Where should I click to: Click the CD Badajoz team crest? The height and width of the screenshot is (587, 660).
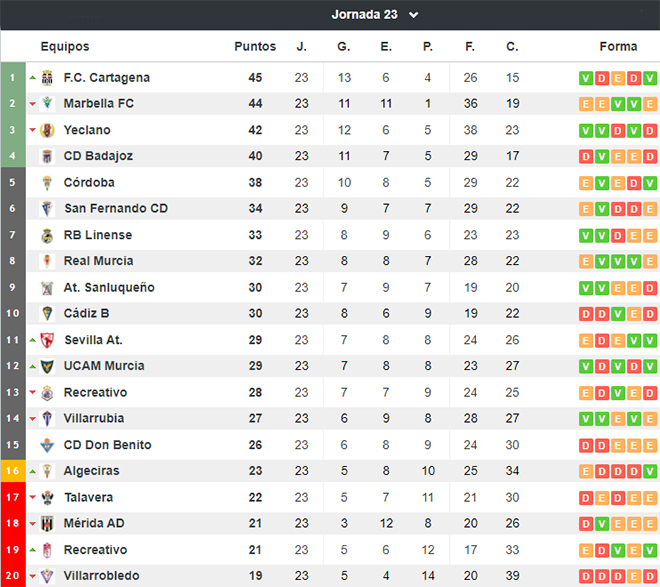47,156
